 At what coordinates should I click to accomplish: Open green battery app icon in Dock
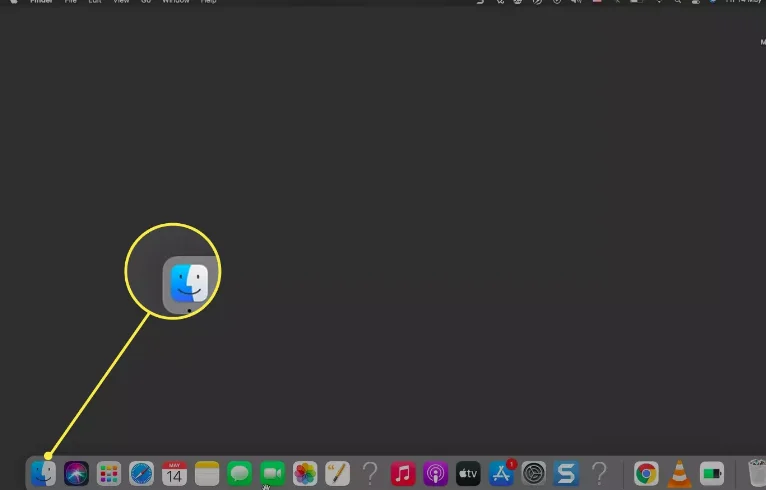712,473
